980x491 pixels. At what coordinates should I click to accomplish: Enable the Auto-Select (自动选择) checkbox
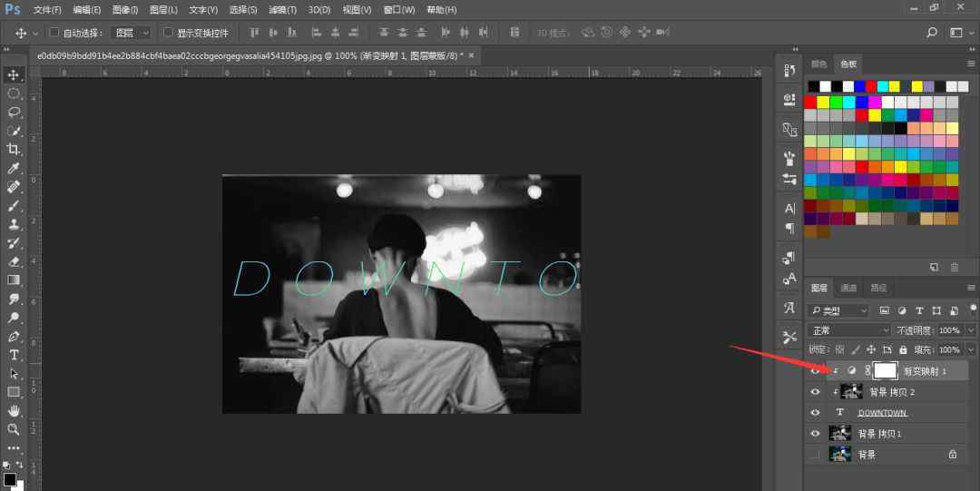(x=54, y=33)
